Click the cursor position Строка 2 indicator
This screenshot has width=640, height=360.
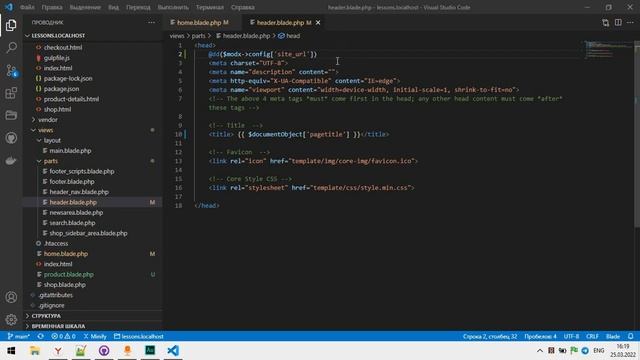(490, 336)
